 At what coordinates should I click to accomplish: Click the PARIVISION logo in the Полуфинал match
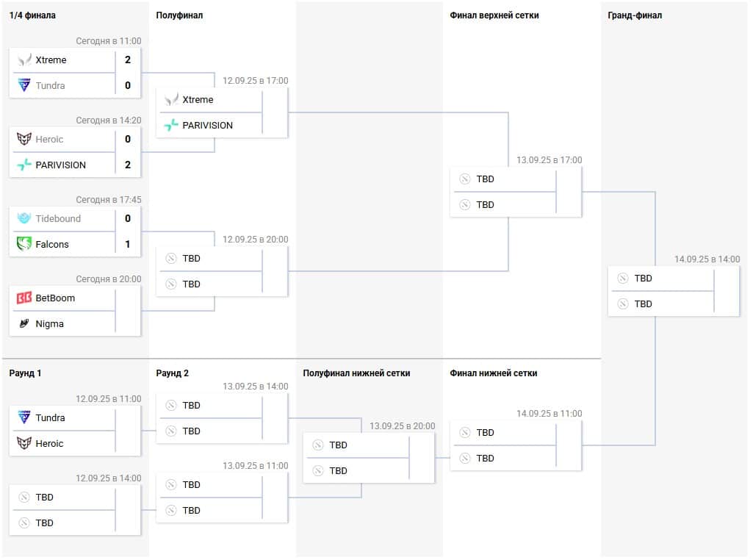pyautogui.click(x=171, y=126)
